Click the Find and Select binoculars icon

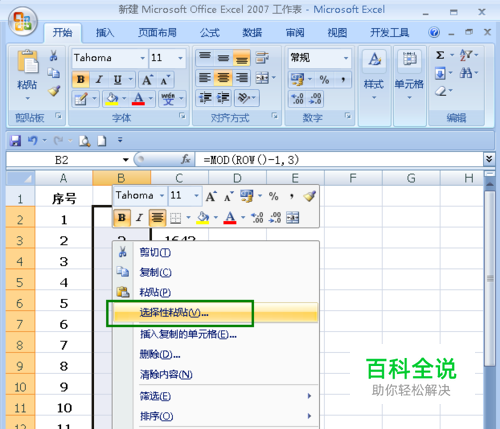tap(466, 73)
